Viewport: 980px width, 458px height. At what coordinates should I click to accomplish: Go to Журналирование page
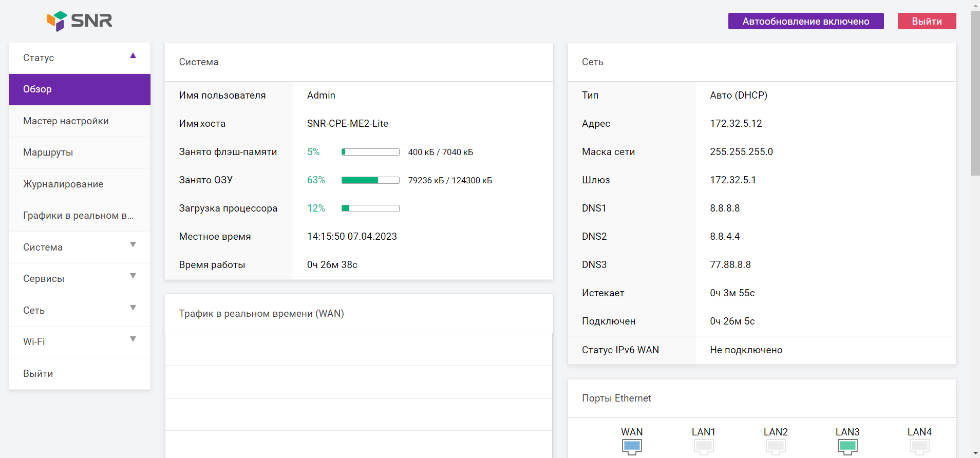click(x=80, y=184)
